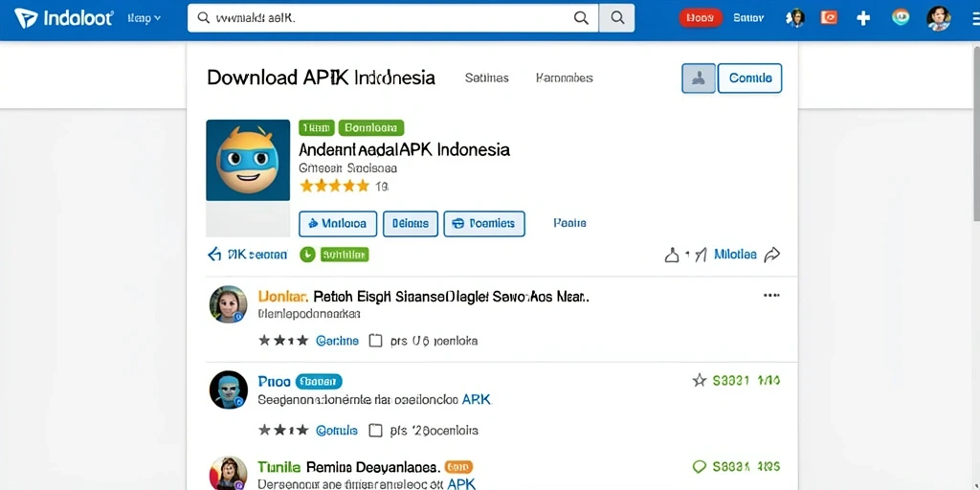The width and height of the screenshot is (980, 490).
Task: Click green comment bubble icon on Tunile's row
Action: [x=700, y=466]
